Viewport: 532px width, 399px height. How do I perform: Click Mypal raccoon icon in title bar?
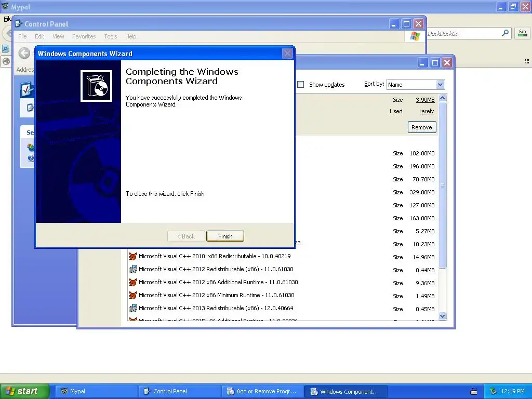(5, 6)
